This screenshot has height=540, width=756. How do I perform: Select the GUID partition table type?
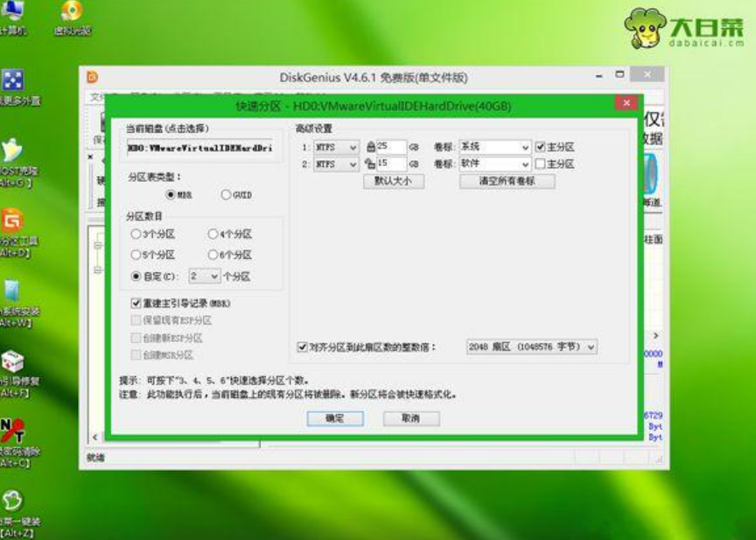click(x=226, y=194)
